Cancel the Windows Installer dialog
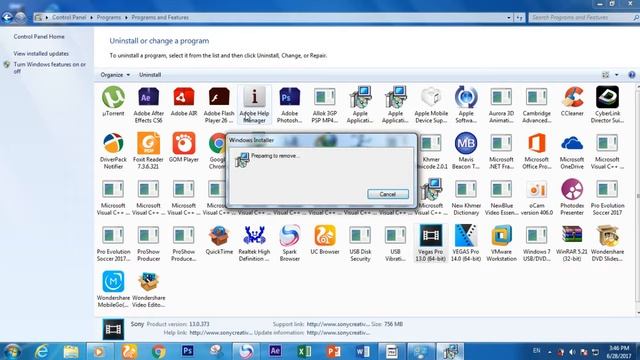This screenshot has height=360, width=640. tap(388, 194)
